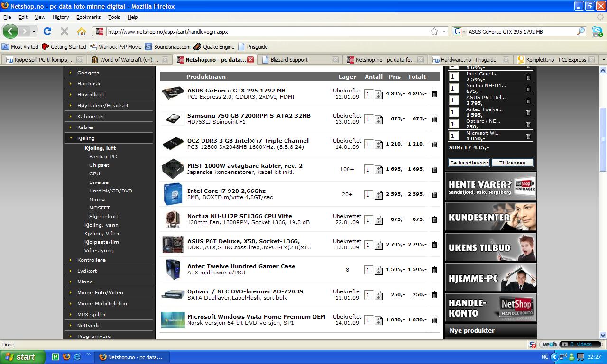Open Kjøling, vann subcategory
This screenshot has width=607, height=364.
coord(101,225)
